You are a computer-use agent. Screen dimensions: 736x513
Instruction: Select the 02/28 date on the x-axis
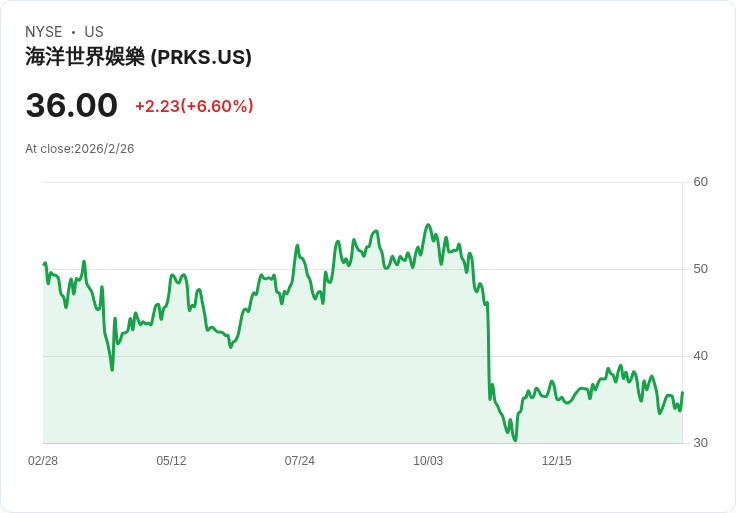43,461
